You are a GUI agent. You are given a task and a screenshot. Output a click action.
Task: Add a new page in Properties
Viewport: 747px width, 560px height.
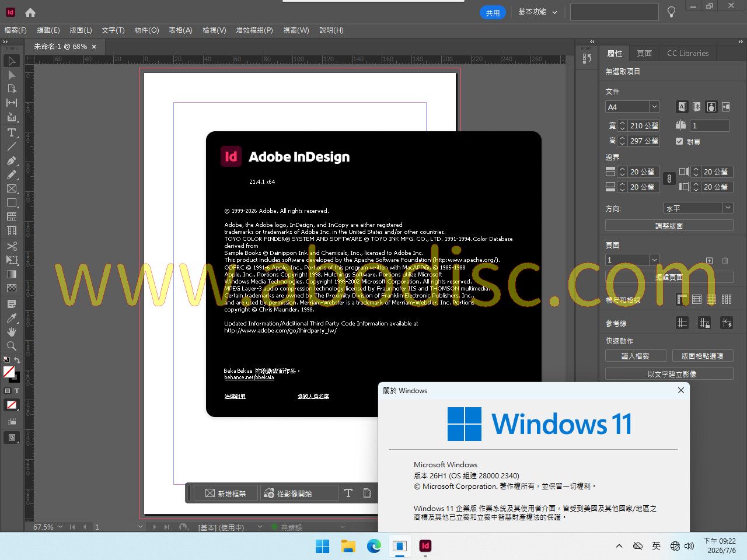tap(709, 260)
